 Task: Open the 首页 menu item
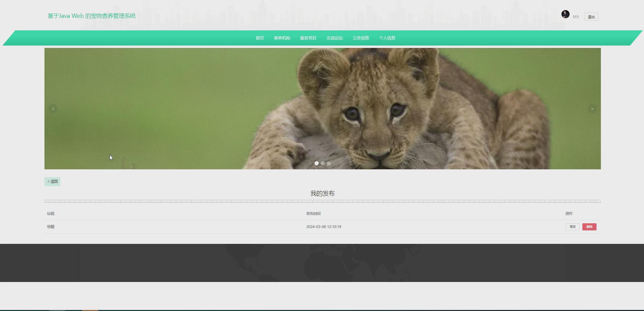pyautogui.click(x=260, y=38)
